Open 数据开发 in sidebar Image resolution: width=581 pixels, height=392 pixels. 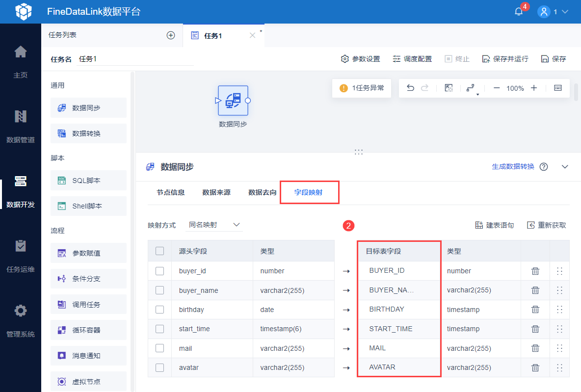pyautogui.click(x=21, y=191)
